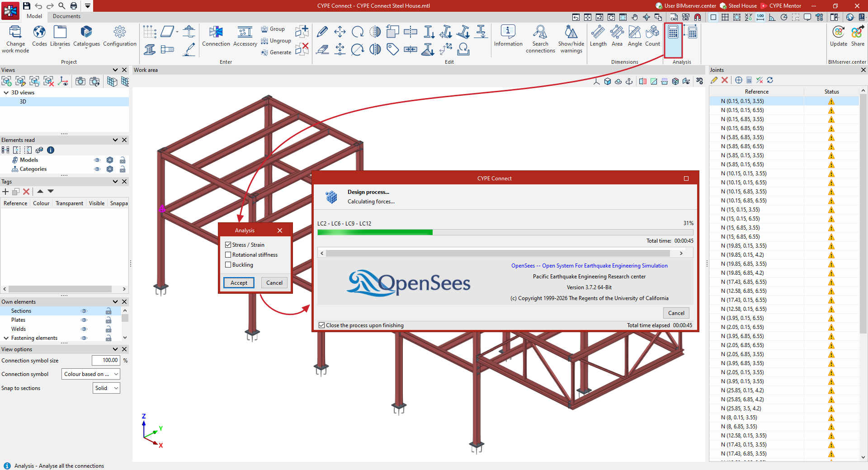
Task: Enable the Buckling checkbox
Action: click(228, 265)
